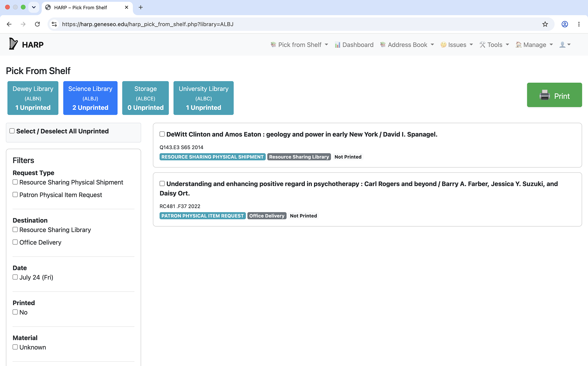Click Not Printed label on DeWitt Clinton item
Viewport: 588px width, 366px height.
pos(348,157)
